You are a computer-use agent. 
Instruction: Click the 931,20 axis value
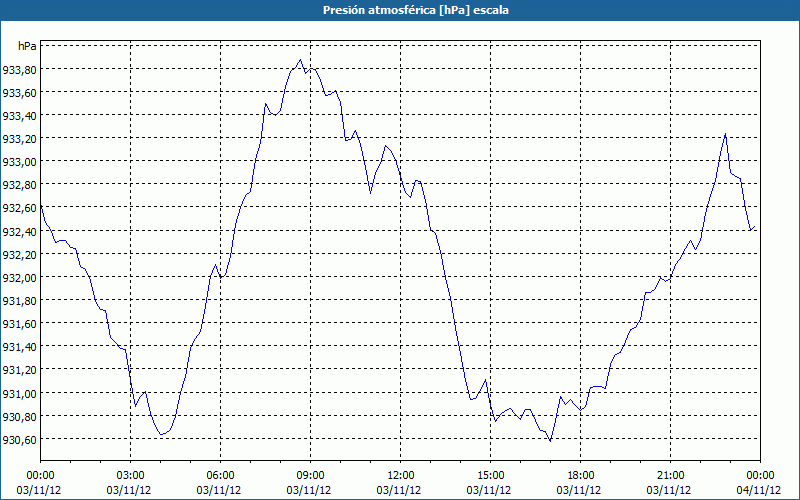[x=19, y=369]
